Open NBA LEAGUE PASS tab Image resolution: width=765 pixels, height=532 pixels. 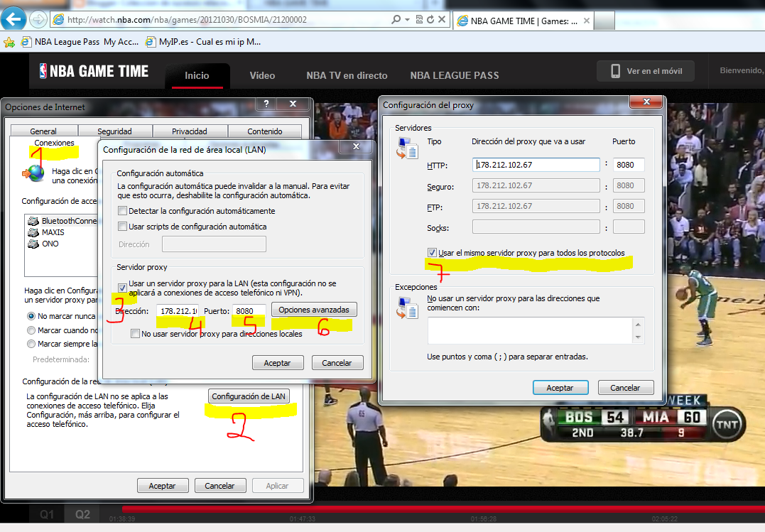455,76
